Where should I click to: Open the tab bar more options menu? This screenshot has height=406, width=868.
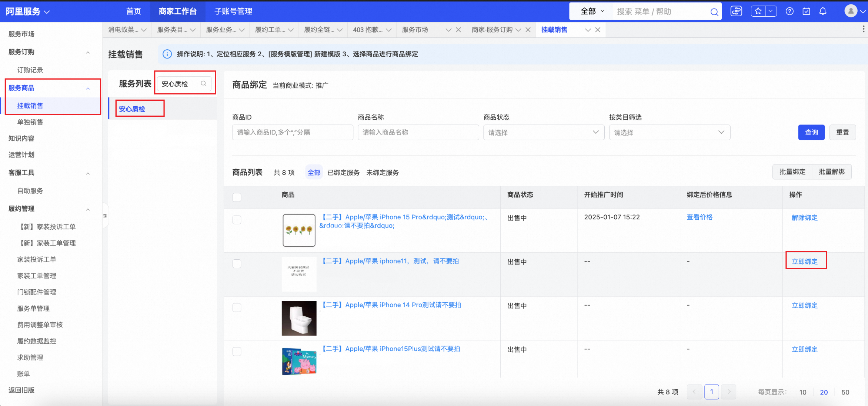click(x=863, y=29)
